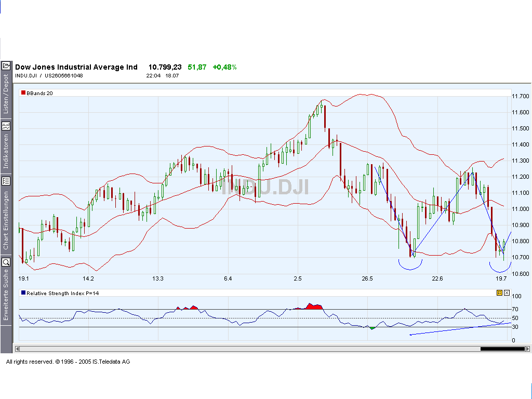Click the 11.400 price axis label
This screenshot has width=532, height=399.
click(x=521, y=144)
